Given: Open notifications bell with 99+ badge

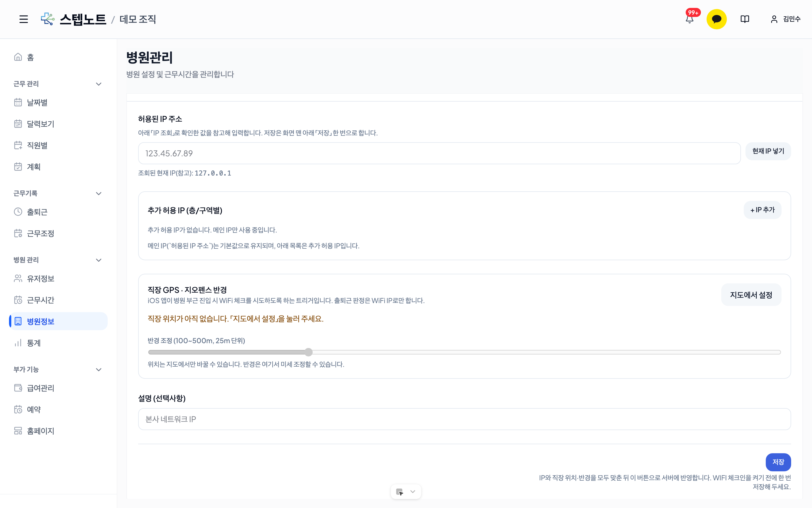Looking at the screenshot, I should pos(690,19).
